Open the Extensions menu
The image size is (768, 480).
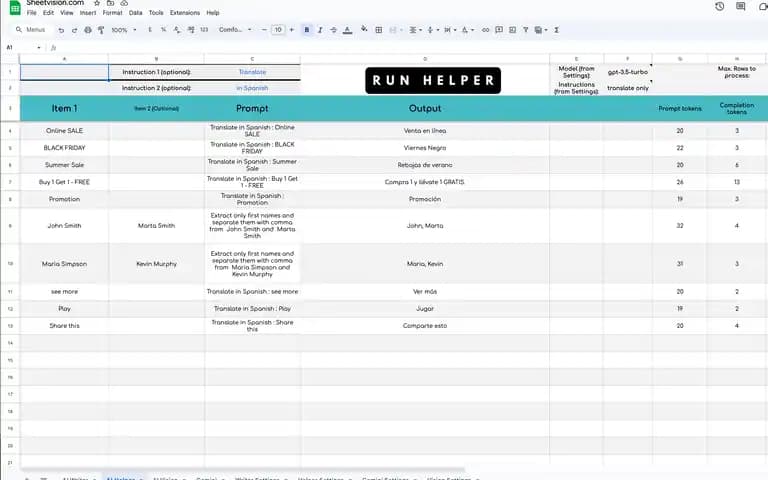click(x=185, y=13)
